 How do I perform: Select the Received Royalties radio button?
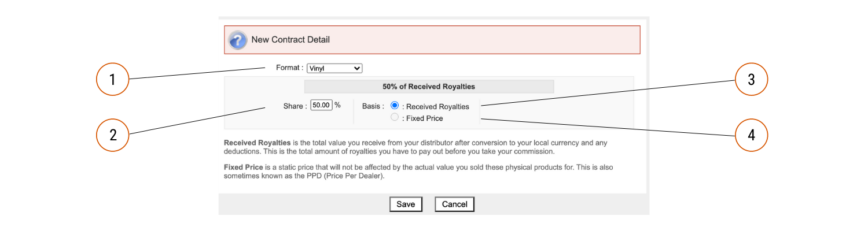coord(395,106)
